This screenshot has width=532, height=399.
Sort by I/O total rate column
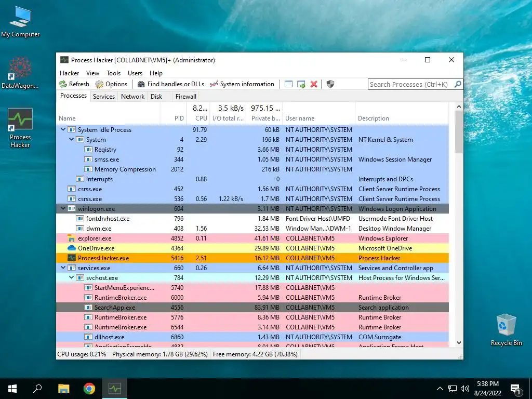(x=228, y=114)
